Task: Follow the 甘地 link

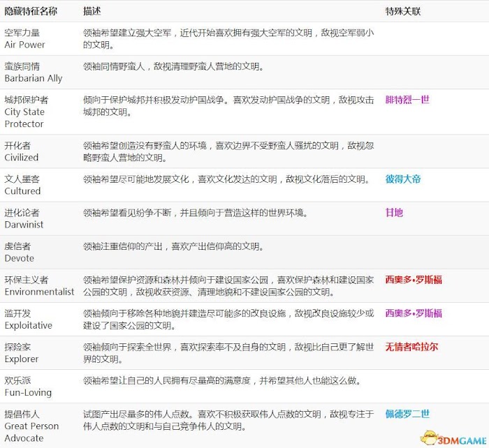Action: click(394, 212)
